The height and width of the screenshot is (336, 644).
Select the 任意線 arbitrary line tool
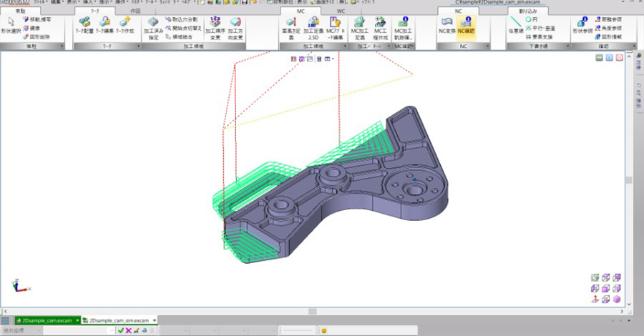516,26
